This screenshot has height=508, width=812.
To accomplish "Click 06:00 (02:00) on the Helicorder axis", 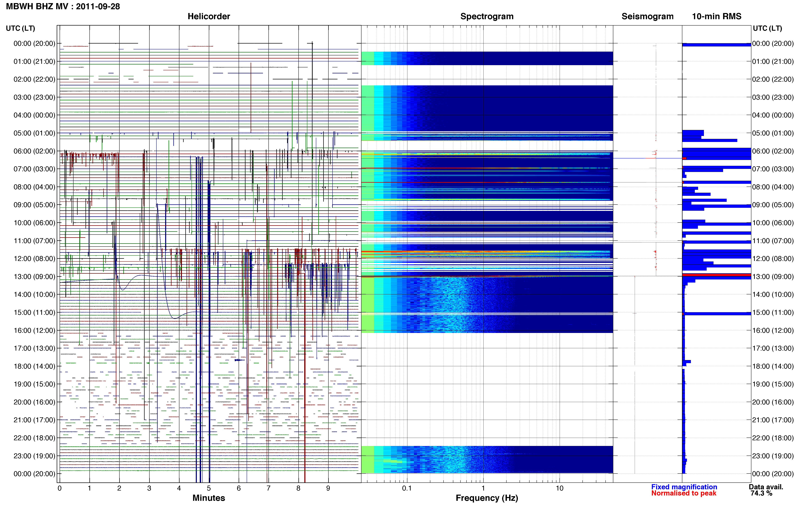I will click(x=34, y=151).
